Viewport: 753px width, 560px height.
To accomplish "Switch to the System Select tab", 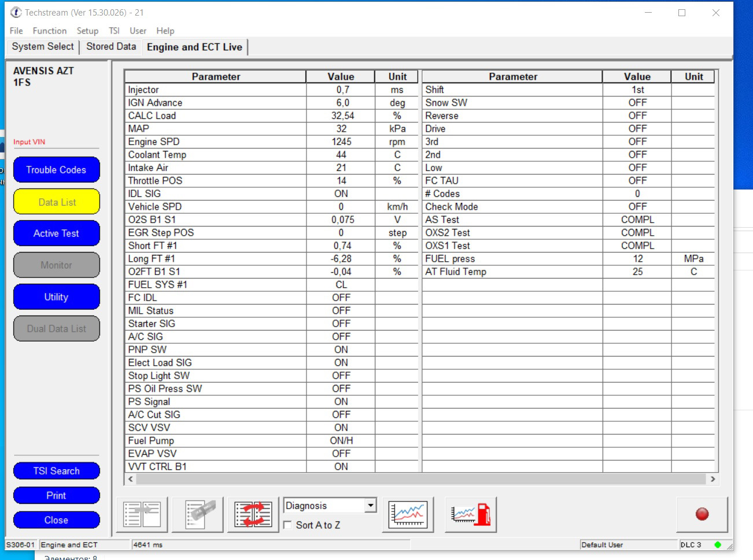I will (x=43, y=47).
